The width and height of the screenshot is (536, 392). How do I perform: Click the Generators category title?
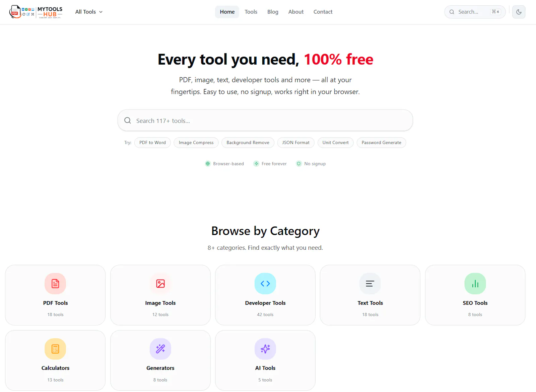click(x=160, y=368)
